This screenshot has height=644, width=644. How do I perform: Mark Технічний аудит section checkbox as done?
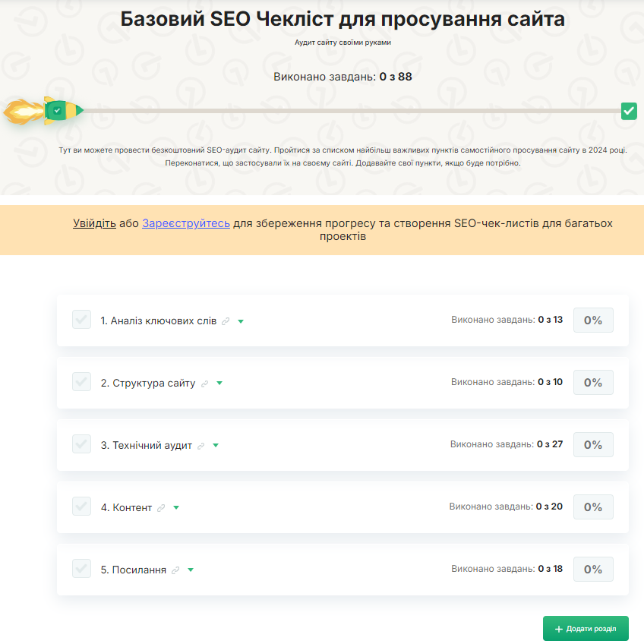pos(81,444)
